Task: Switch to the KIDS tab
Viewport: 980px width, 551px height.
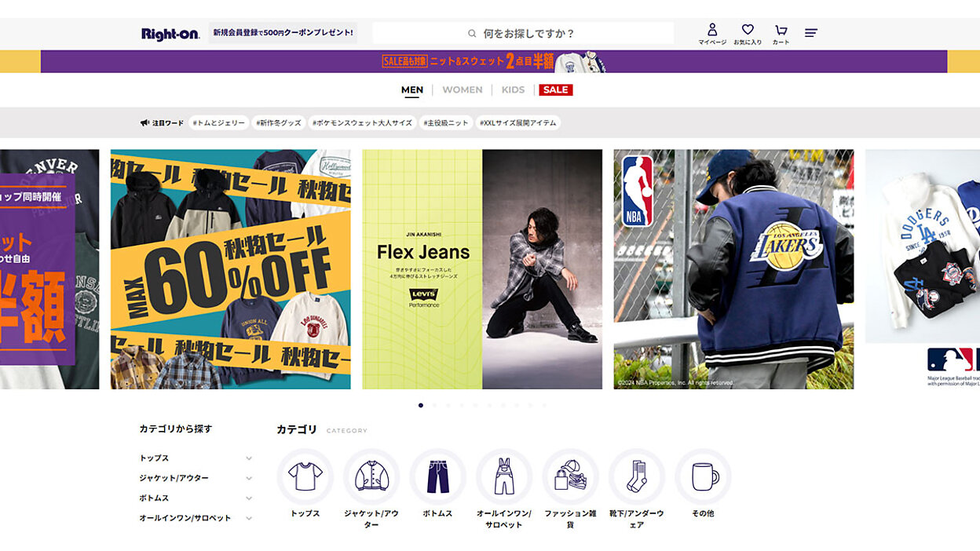Action: click(x=513, y=89)
